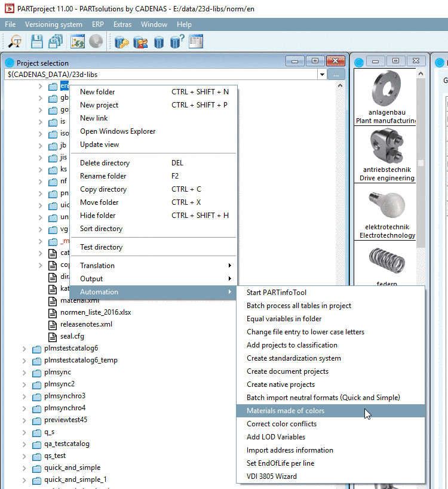Expand the plmsynchro3 folder
The image size is (448, 489).
click(x=24, y=396)
